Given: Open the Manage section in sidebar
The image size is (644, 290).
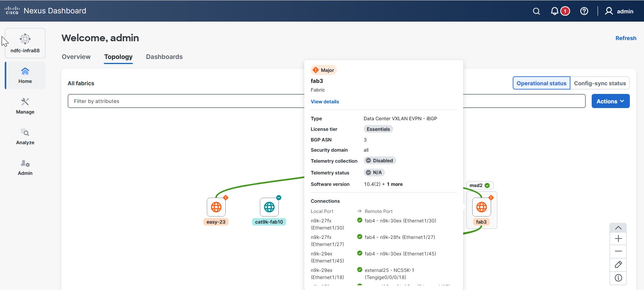Looking at the screenshot, I should point(25,106).
